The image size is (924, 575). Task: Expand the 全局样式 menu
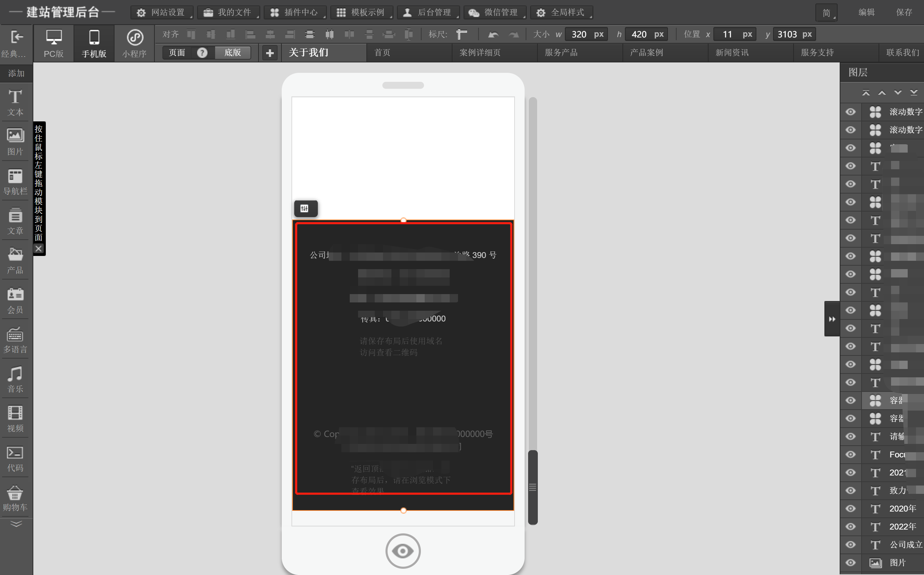coord(561,12)
